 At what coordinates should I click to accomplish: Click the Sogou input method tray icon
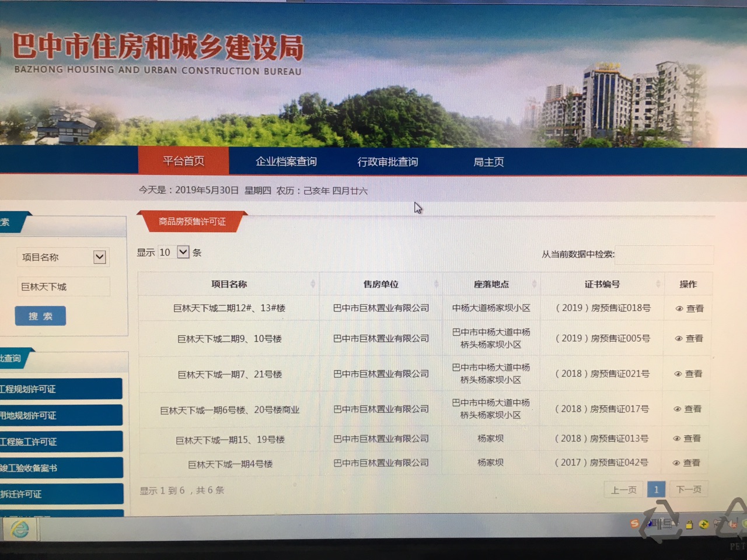pyautogui.click(x=634, y=524)
